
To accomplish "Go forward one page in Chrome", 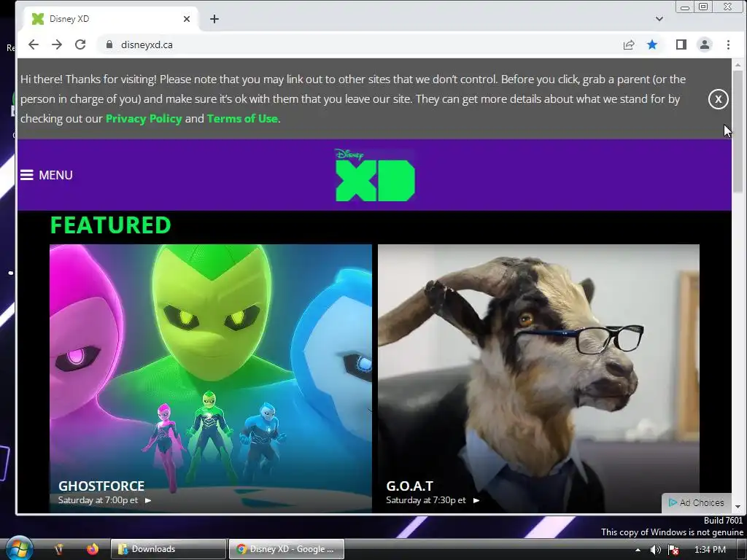I will click(x=57, y=44).
